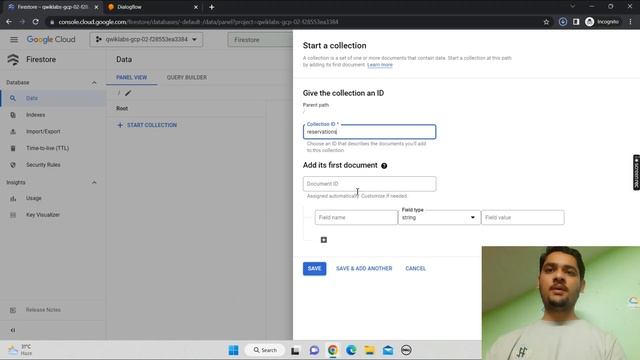
Task: Switch to the Dialogflow browser tab
Action: pyautogui.click(x=153, y=7)
